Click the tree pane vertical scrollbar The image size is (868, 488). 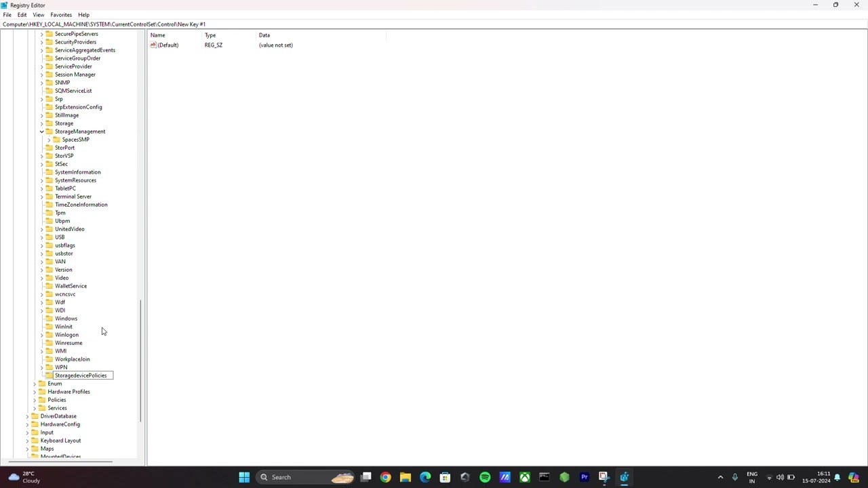click(140, 361)
